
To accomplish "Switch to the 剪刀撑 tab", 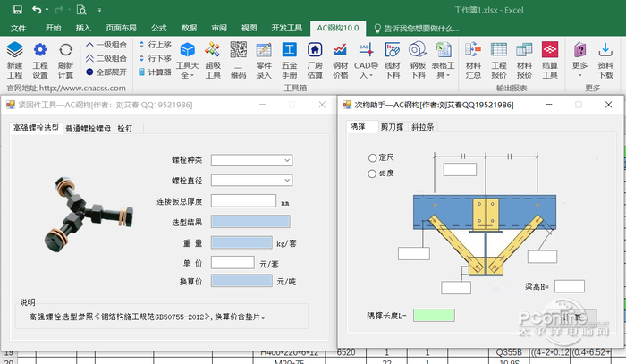I will [x=391, y=127].
